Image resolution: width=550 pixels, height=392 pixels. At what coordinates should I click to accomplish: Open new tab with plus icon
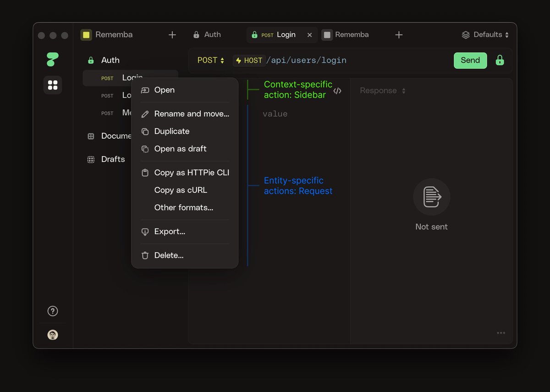[399, 35]
